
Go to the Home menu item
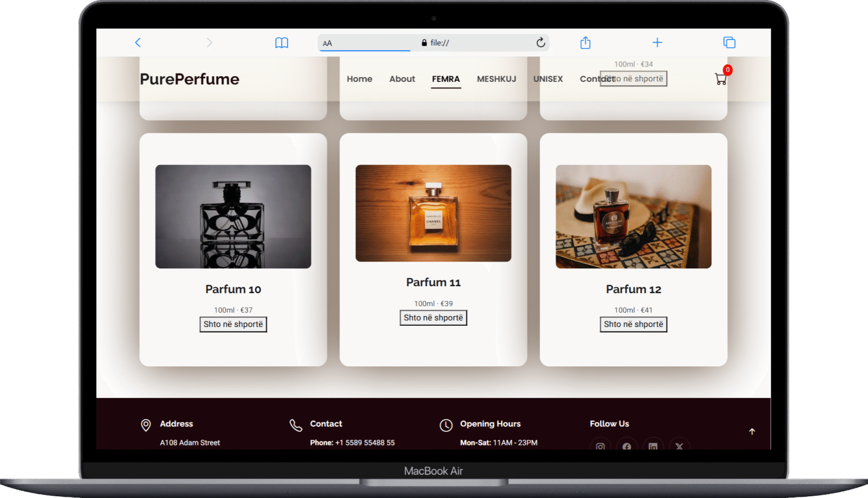pos(359,79)
